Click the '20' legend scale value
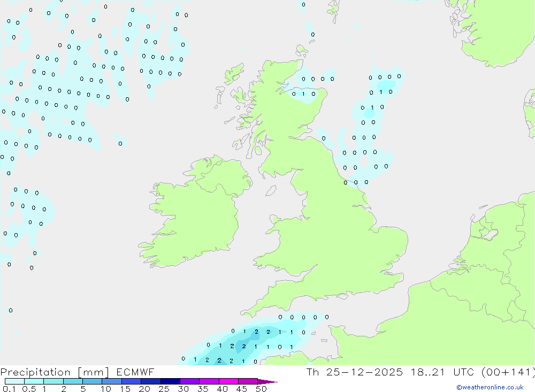Screen dimensions: 535x392 [x=144, y=389]
